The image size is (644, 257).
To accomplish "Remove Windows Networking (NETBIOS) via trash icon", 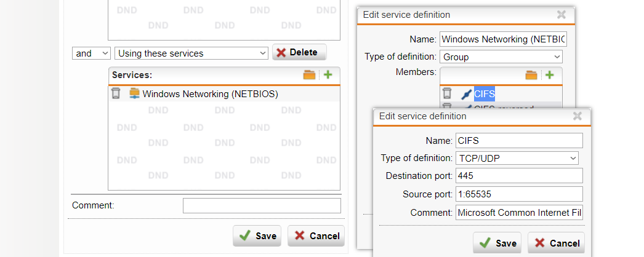I will (x=116, y=94).
